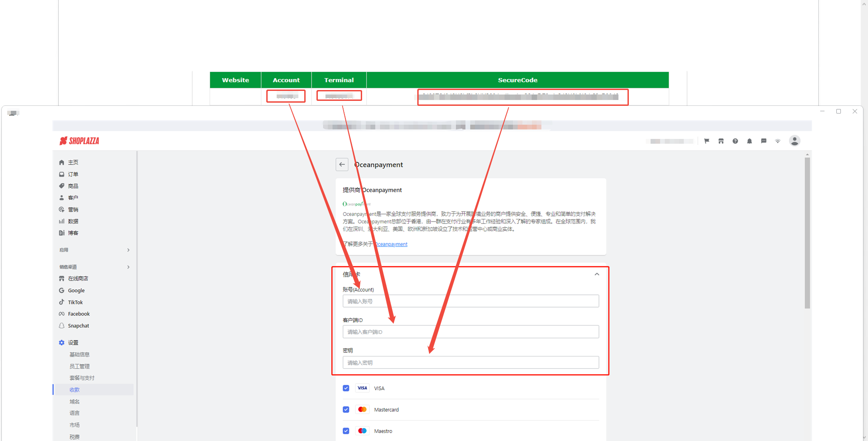Expand the 应用 apps section arrow
The width and height of the screenshot is (868, 441).
coord(128,250)
